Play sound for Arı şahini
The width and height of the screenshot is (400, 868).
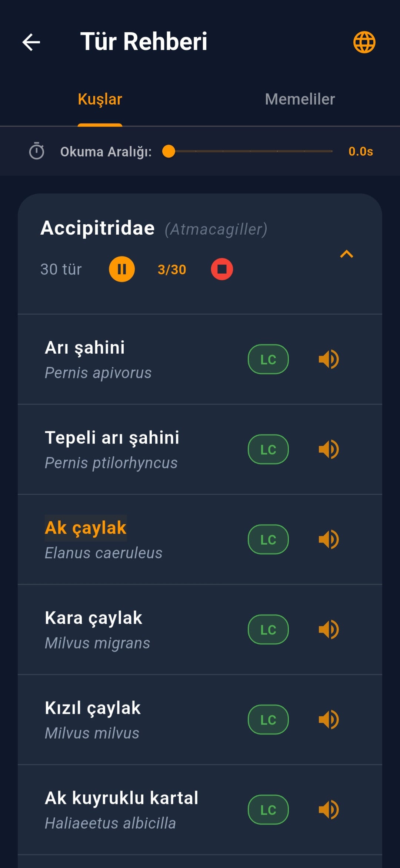[x=329, y=359]
